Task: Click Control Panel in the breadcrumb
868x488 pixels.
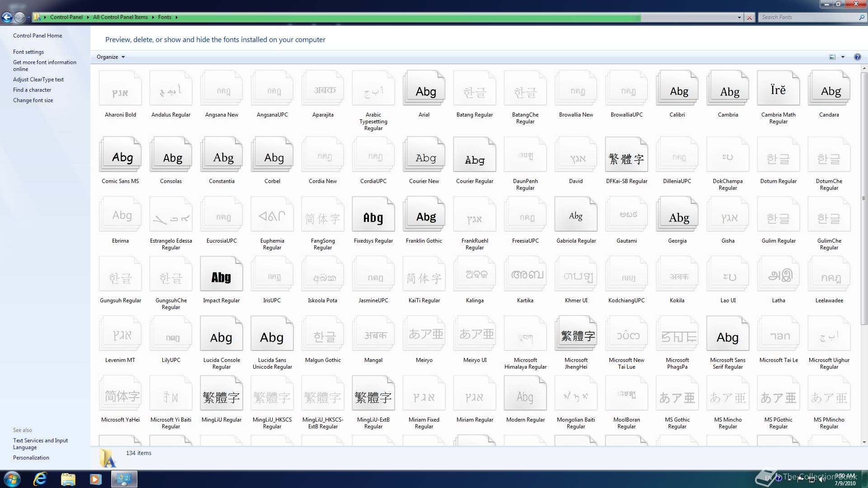Action: (66, 17)
